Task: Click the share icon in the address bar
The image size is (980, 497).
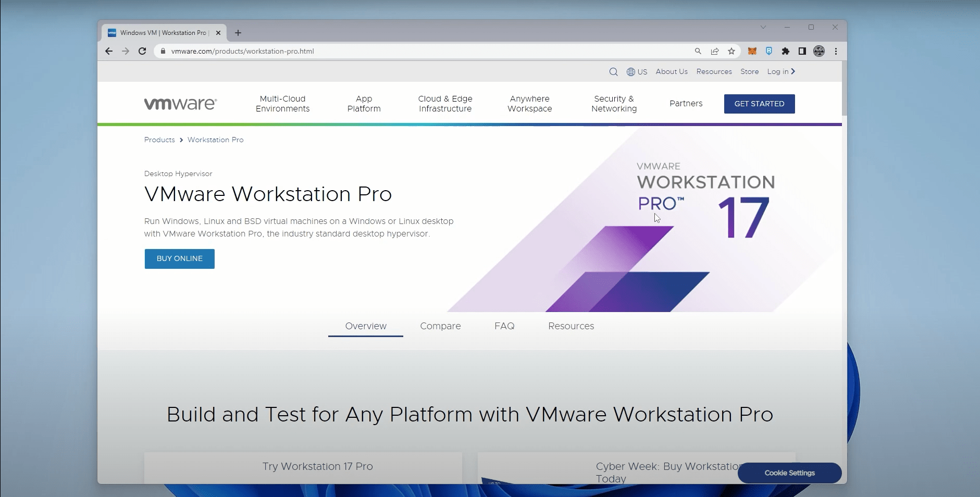Action: pyautogui.click(x=714, y=51)
